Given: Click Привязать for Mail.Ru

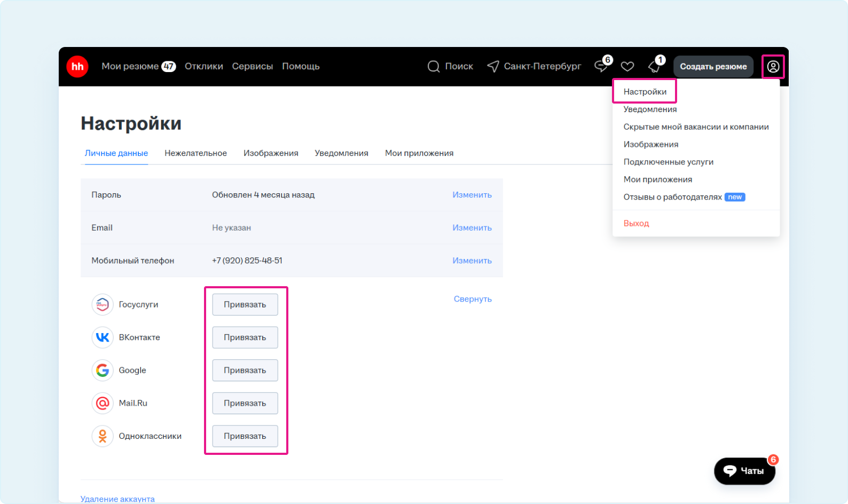Looking at the screenshot, I should point(245,403).
